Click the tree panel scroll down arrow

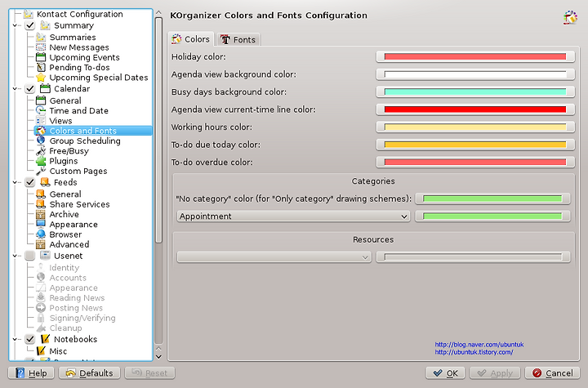158,357
